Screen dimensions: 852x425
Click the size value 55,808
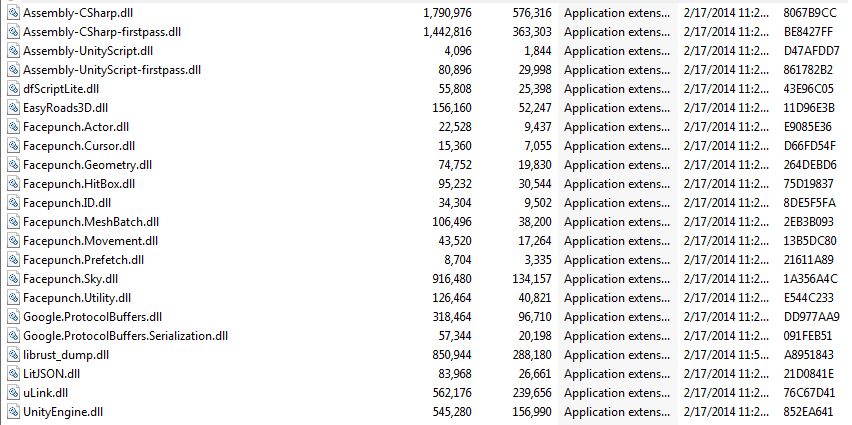(455, 89)
